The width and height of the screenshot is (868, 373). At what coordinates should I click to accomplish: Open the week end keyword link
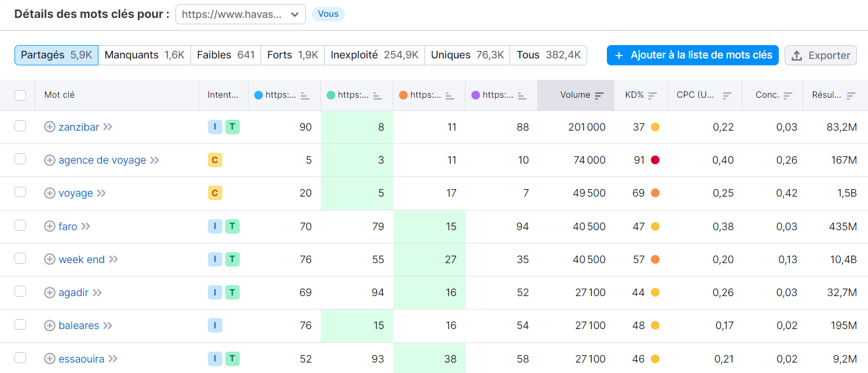(x=82, y=260)
